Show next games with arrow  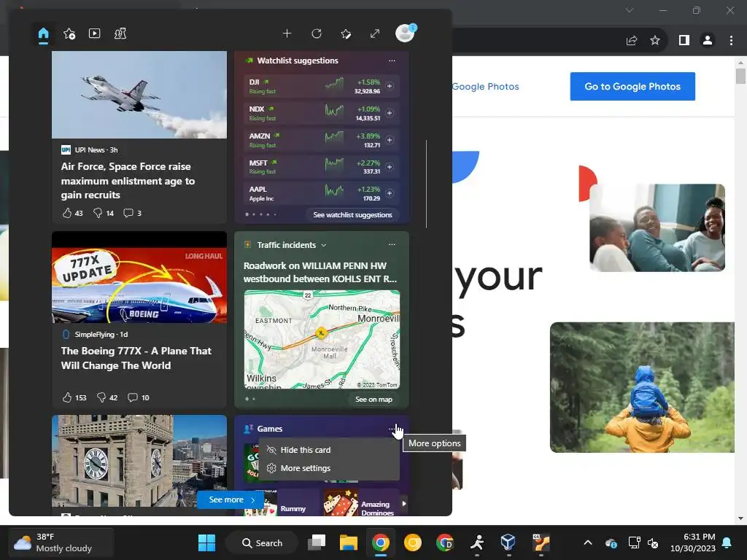coord(404,503)
